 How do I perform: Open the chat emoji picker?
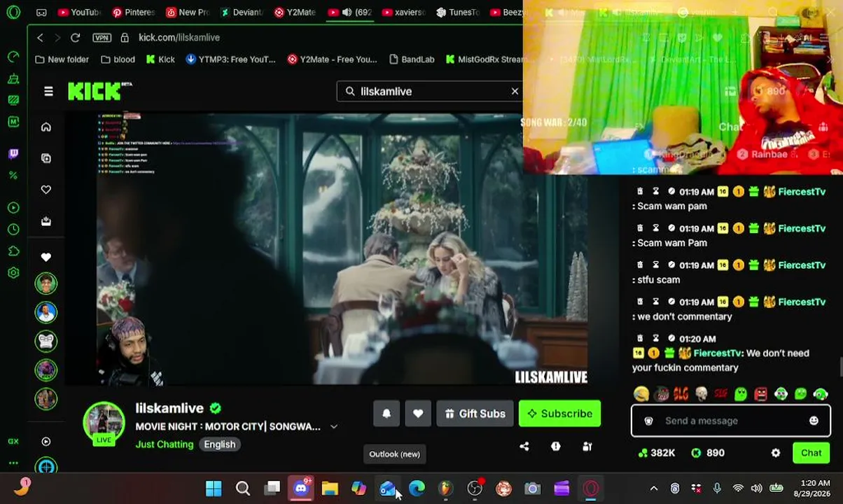tap(814, 421)
